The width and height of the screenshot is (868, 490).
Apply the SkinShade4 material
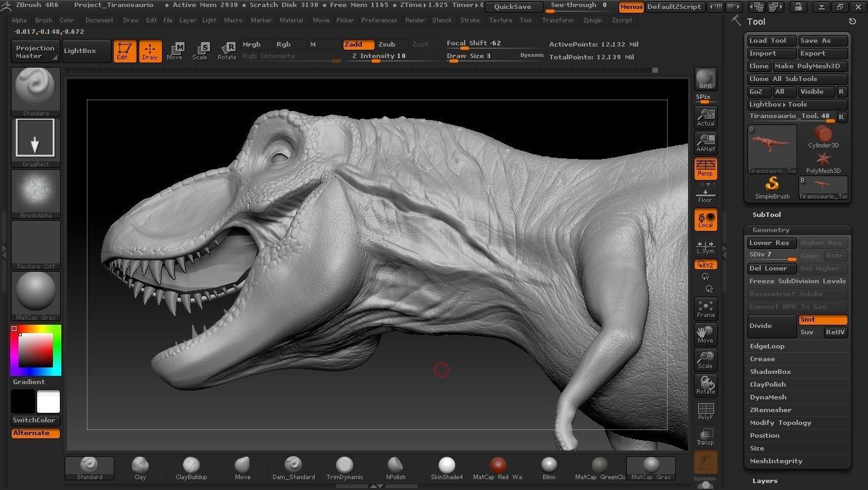(447, 468)
